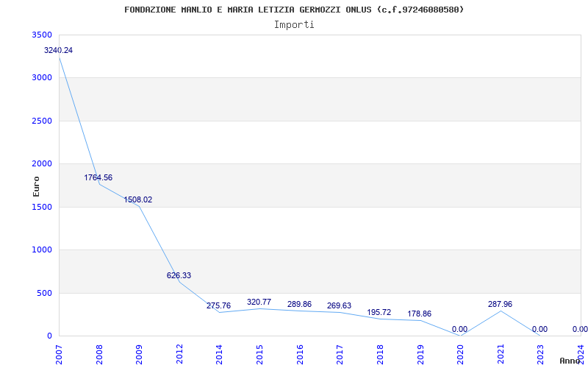This screenshot has height=368, width=588.
Task: Click the 178.86 data label
Action: (419, 314)
